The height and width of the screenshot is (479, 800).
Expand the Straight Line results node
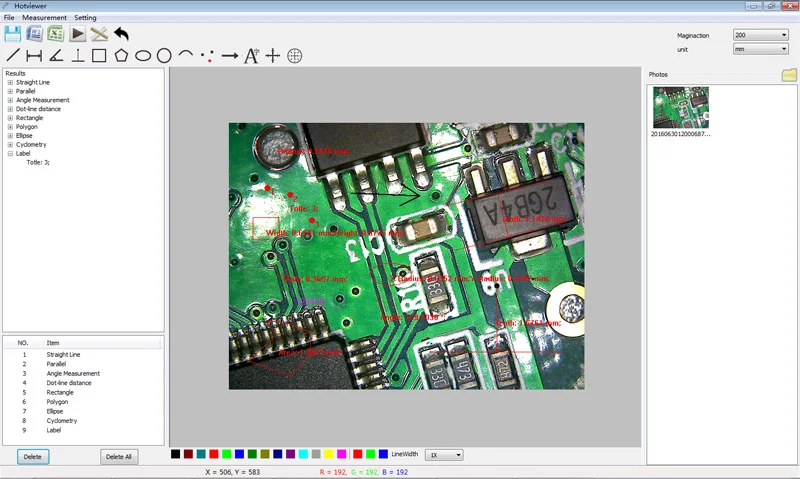(10, 82)
